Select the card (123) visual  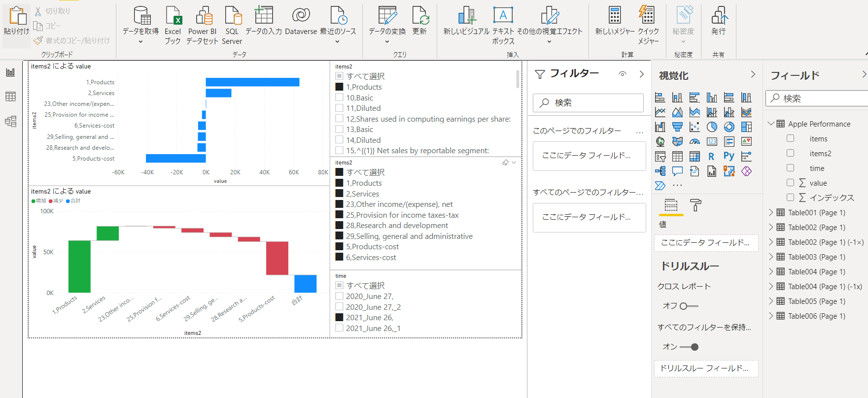712,142
